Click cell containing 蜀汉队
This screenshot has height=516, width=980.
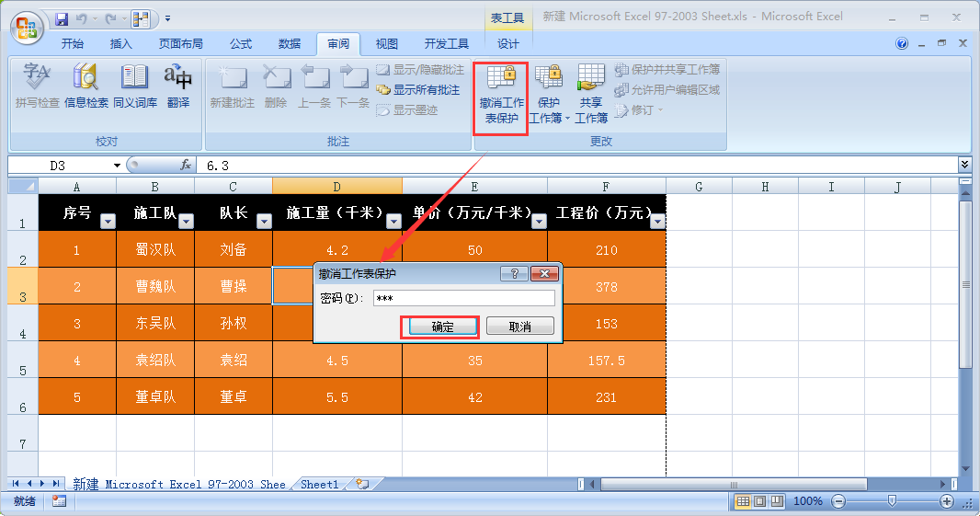click(x=155, y=249)
